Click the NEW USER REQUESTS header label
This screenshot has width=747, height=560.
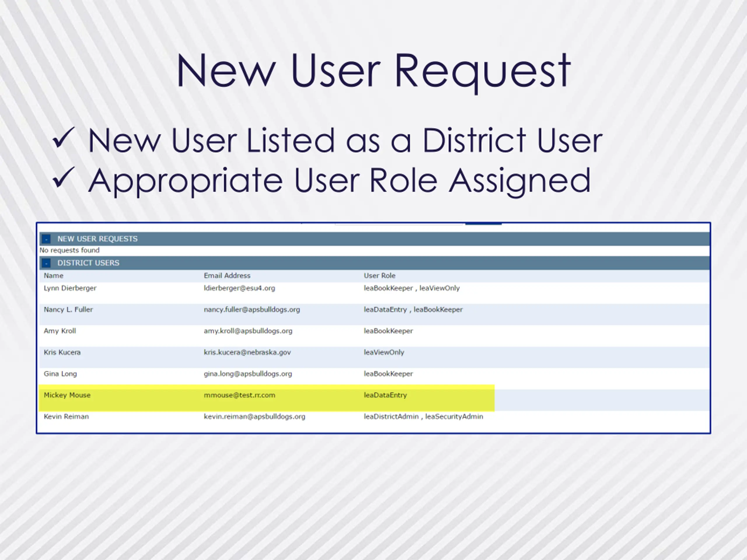coord(97,239)
